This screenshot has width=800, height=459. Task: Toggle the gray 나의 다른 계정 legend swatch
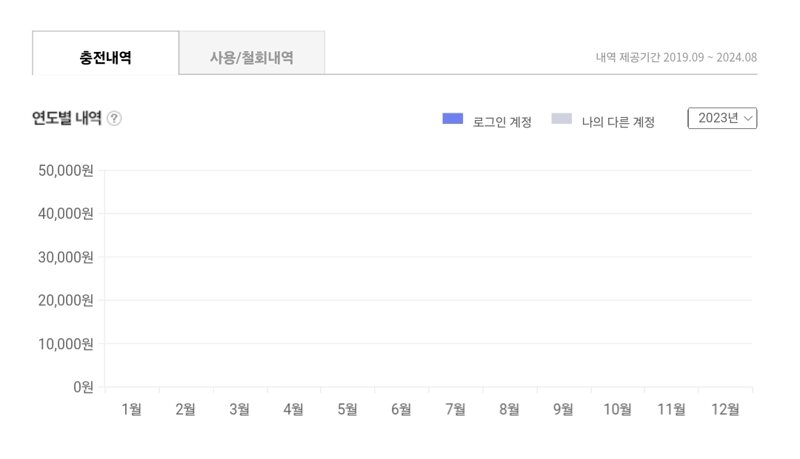562,119
